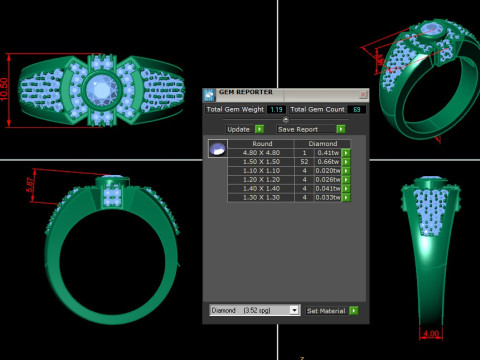
Task: Click the 0.020tw weight cell
Action: click(x=328, y=171)
